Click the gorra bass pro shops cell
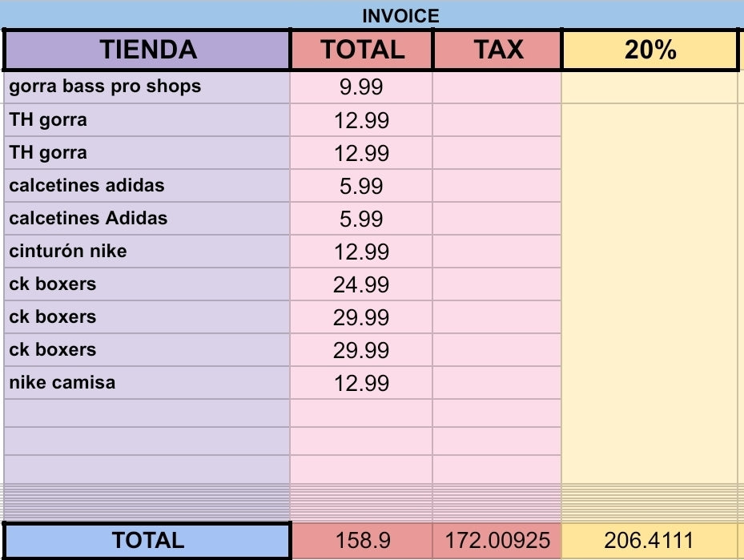 tap(147, 87)
